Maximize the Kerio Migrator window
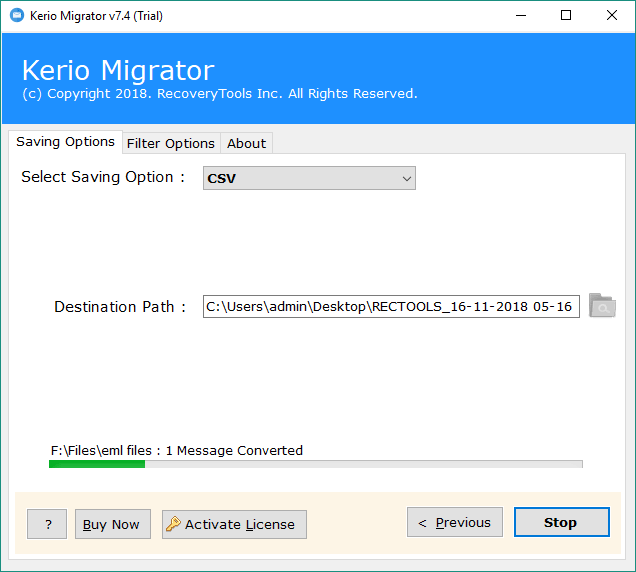 click(x=566, y=16)
